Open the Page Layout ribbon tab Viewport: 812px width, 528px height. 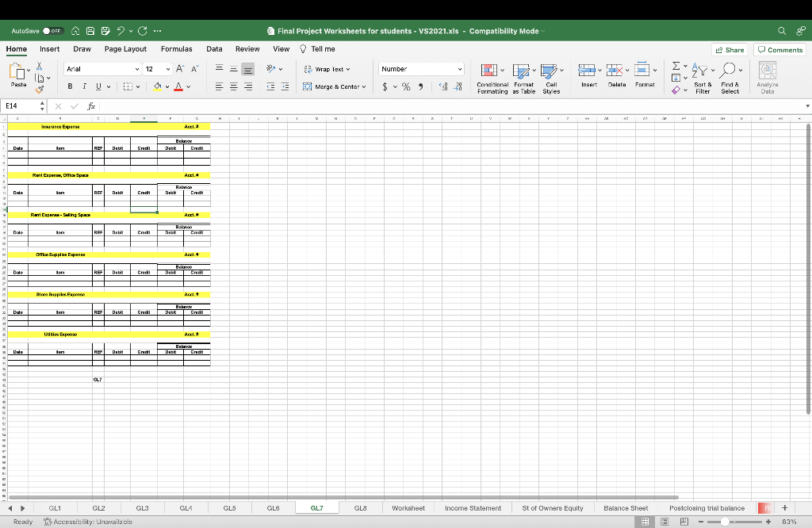125,49
